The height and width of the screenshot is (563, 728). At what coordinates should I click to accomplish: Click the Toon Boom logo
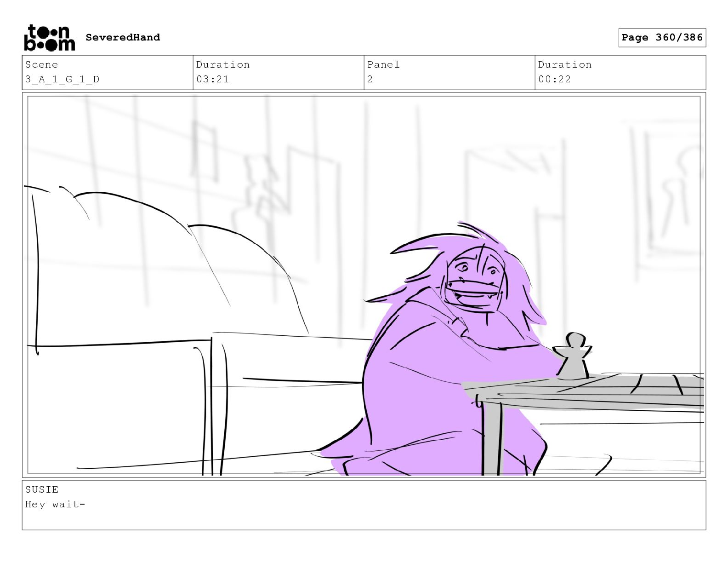coord(49,37)
